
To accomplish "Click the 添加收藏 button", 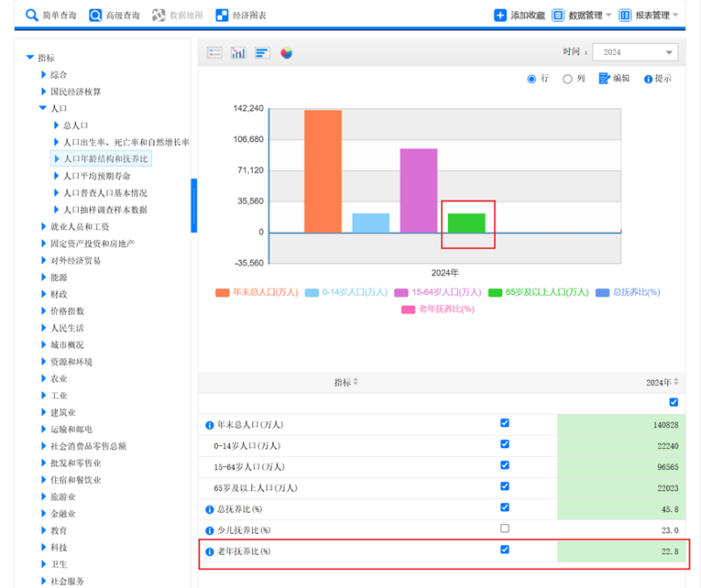I will (x=519, y=15).
